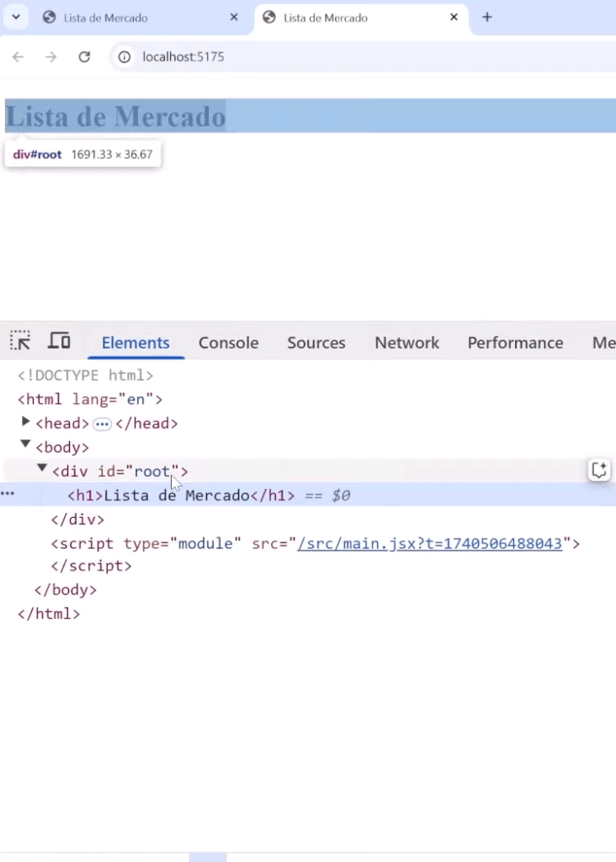
Task: Go back to the previous page
Action: click(x=19, y=56)
